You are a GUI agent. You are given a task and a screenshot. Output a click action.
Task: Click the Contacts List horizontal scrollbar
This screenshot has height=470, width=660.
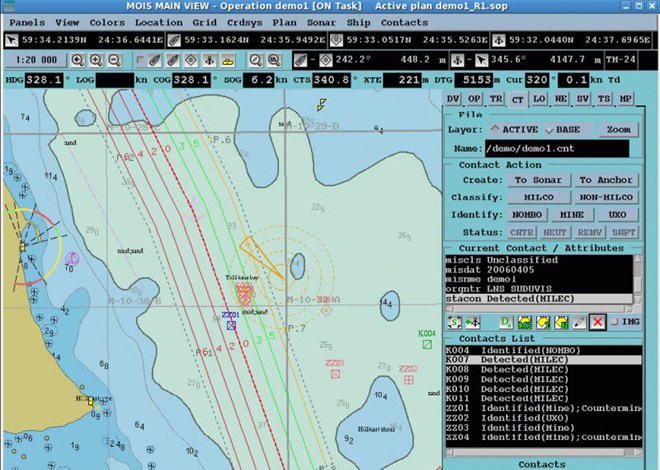click(x=544, y=452)
